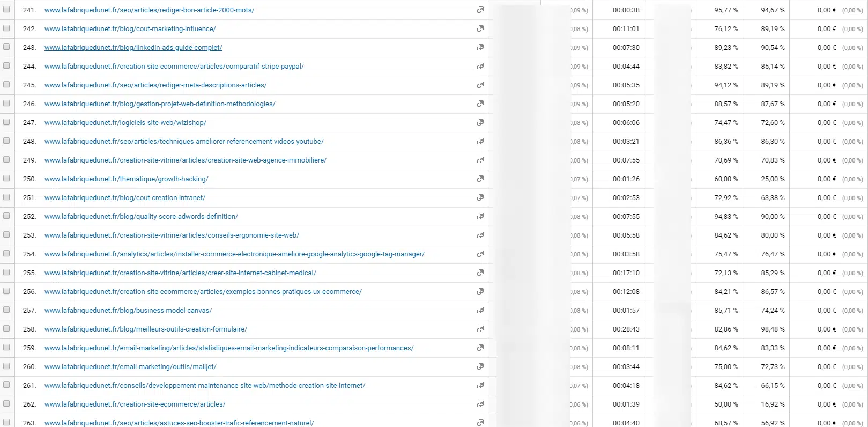Open the rediger-meta-descriptions-articles link
Viewport: 868px width, 427px height.
(155, 85)
